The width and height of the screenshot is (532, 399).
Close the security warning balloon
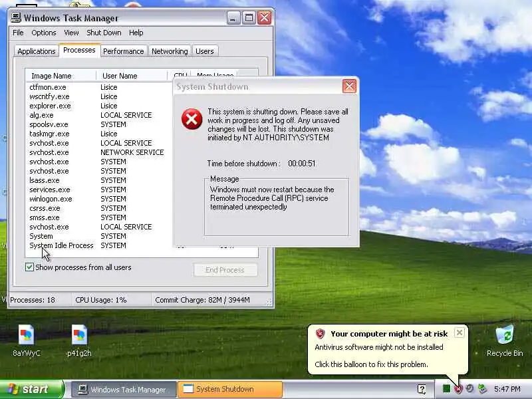459,332
